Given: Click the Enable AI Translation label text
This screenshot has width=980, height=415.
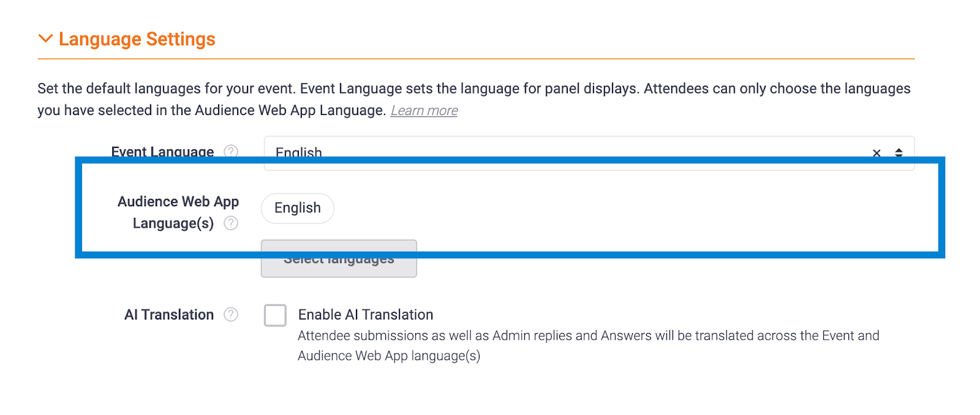Looking at the screenshot, I should [x=366, y=315].
